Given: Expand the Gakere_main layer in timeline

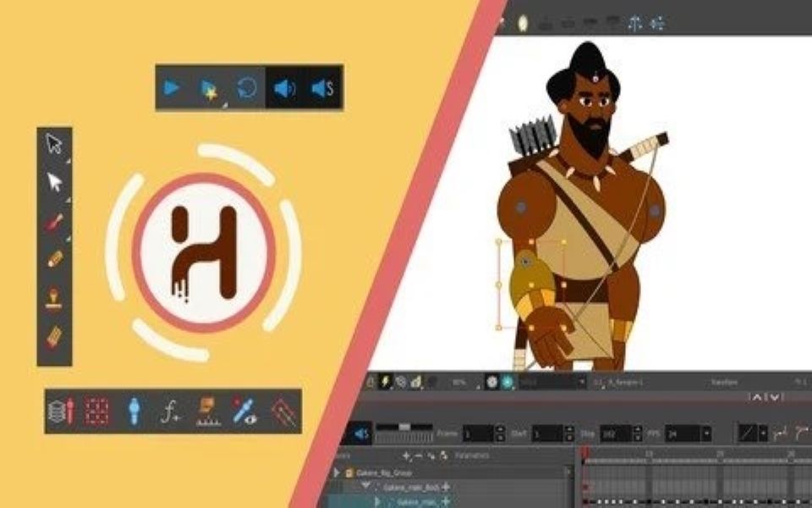Looking at the screenshot, I should [376, 500].
